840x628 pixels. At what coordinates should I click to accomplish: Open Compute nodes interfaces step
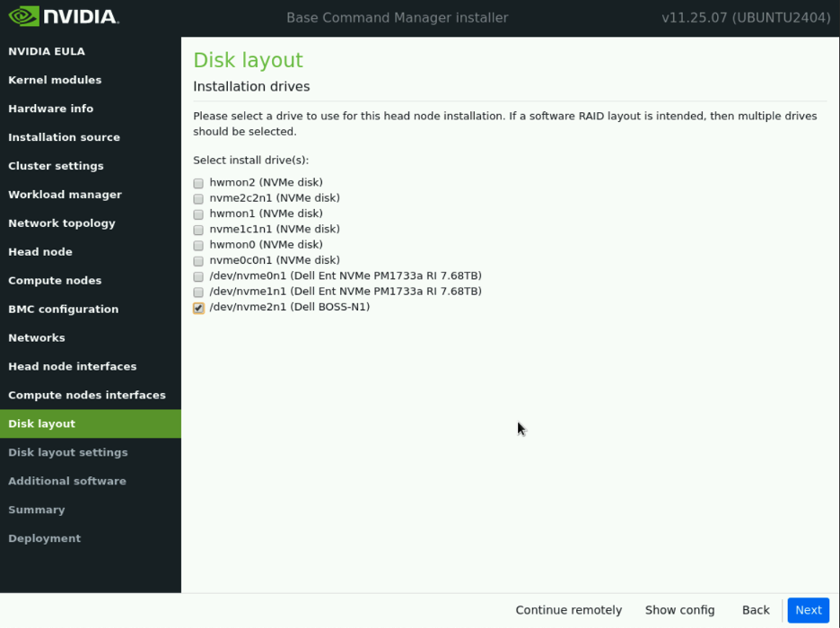pos(87,395)
